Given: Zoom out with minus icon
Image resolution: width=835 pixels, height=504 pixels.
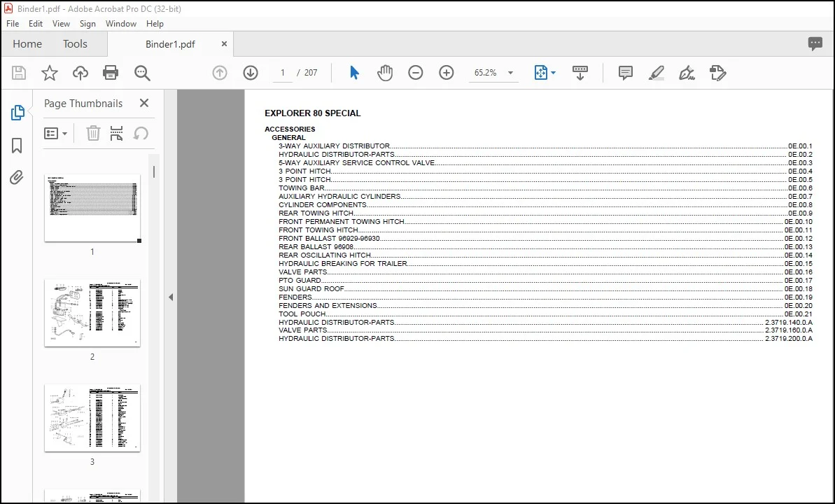Looking at the screenshot, I should pos(415,73).
